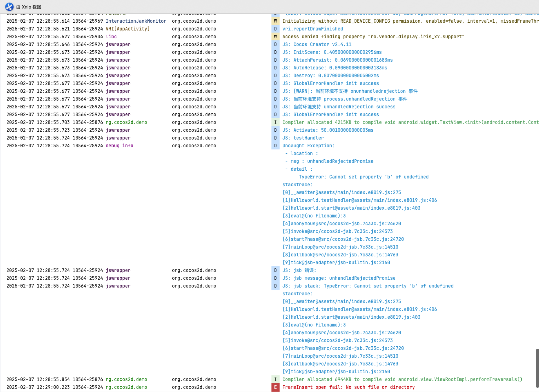Image resolution: width=539 pixels, height=392 pixels.
Task: Click 'JS: testHandler' message text
Action: (303, 138)
